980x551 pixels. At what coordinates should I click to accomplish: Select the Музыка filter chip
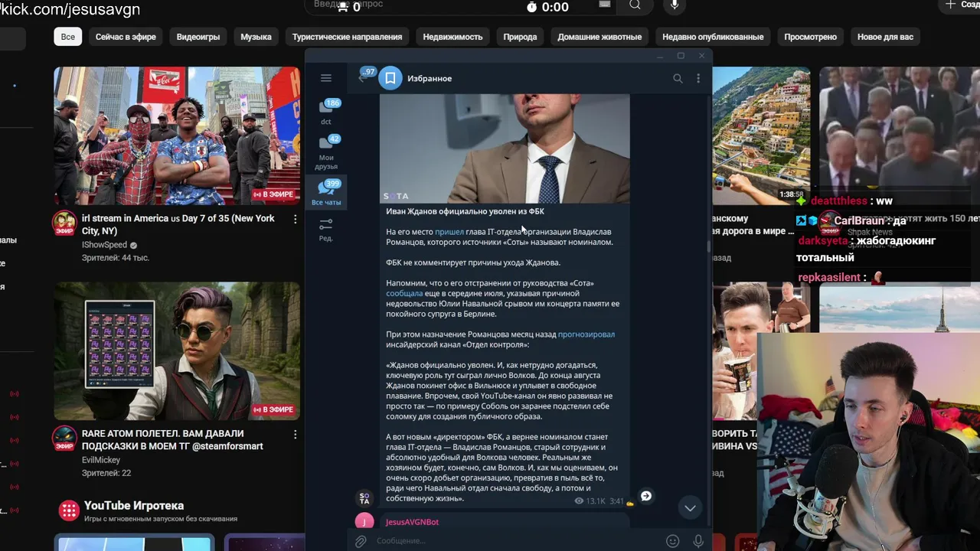click(x=256, y=37)
